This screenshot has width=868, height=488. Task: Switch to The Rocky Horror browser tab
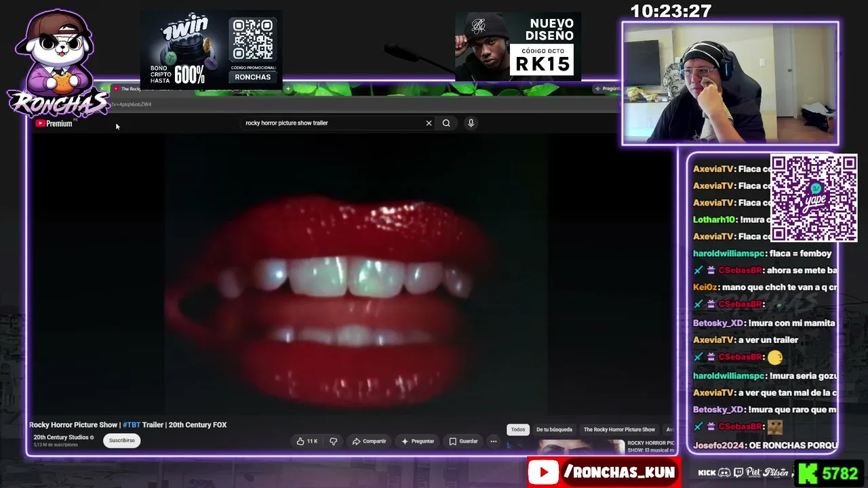pos(146,89)
